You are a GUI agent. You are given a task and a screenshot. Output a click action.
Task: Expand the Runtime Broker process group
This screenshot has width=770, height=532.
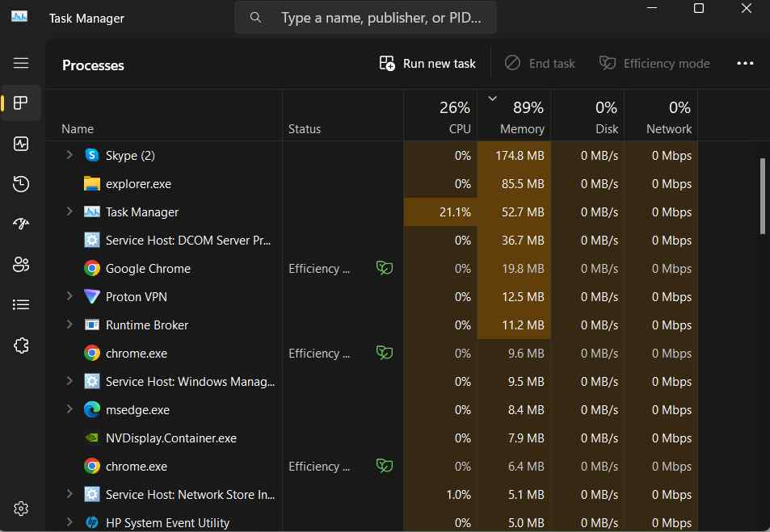point(69,325)
